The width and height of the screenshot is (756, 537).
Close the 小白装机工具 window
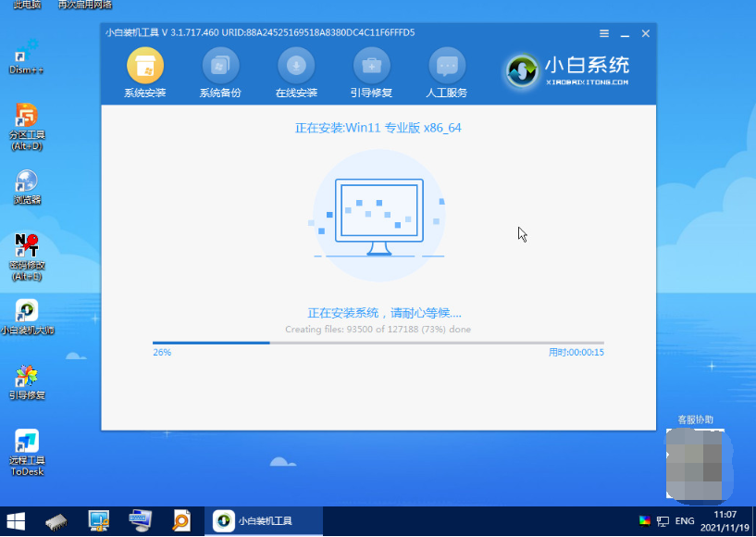coord(645,33)
